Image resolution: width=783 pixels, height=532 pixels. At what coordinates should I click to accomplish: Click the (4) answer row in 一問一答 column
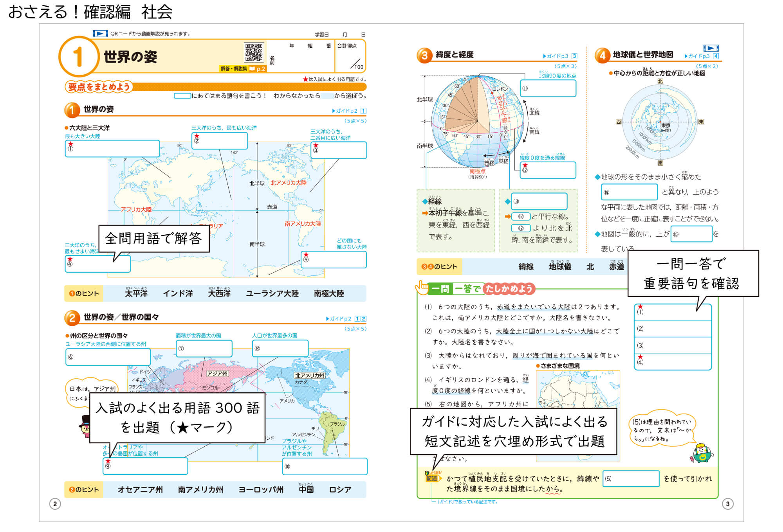point(673,362)
